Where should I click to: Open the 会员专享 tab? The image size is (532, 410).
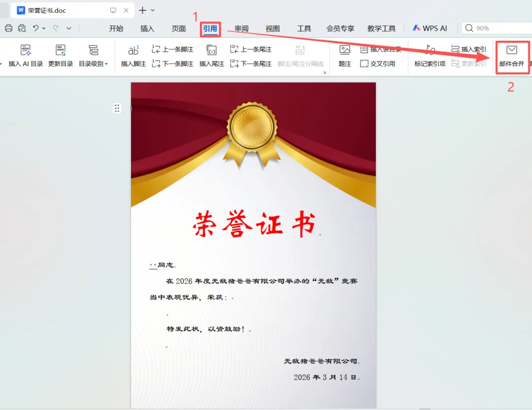click(x=340, y=29)
